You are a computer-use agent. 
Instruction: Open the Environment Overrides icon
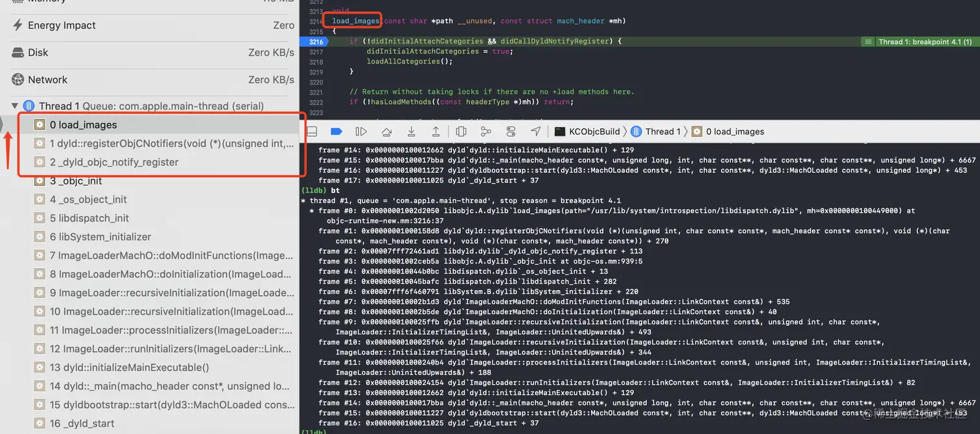click(x=511, y=131)
